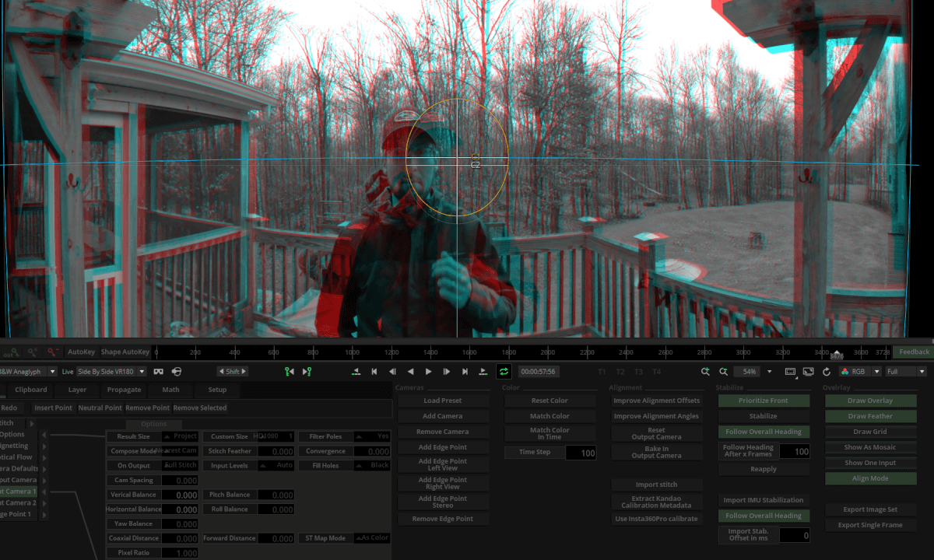934x560 pixels.
Task: Click the green next keyframe icon
Action: [x=307, y=372]
